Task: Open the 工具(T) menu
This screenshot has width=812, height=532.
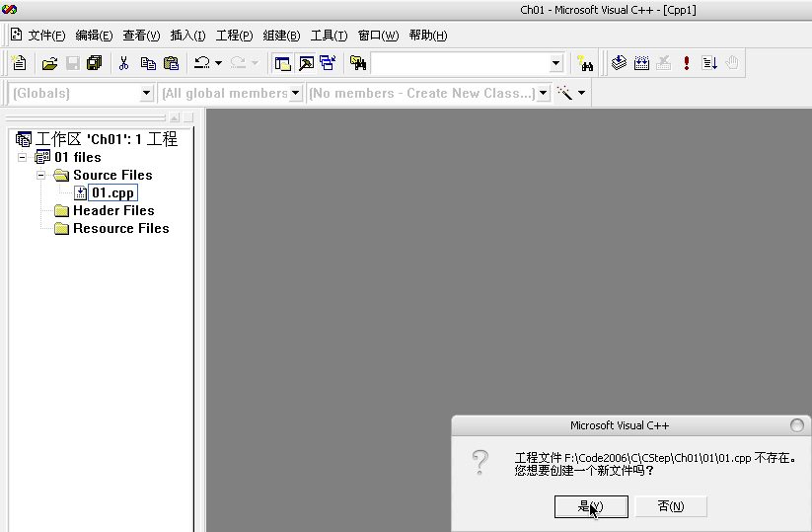Action: (x=329, y=36)
